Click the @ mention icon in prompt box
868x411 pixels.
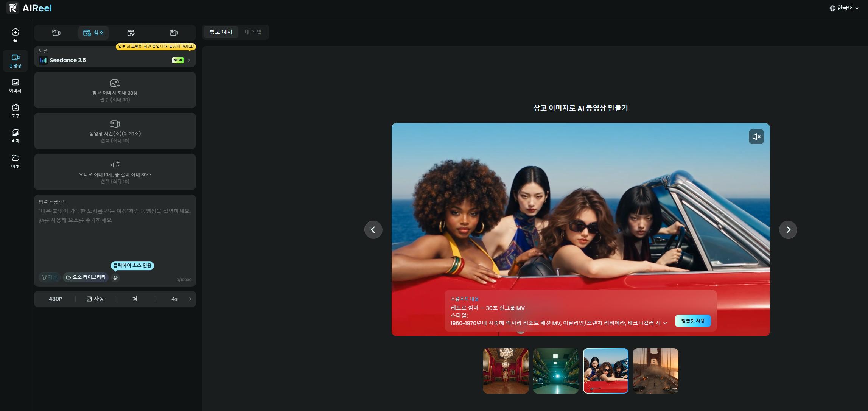[x=115, y=277]
